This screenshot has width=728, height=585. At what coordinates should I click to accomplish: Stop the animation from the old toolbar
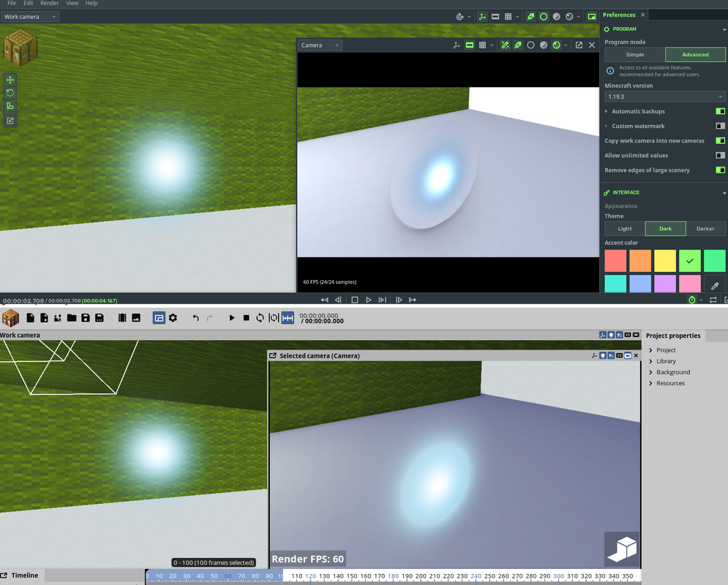click(x=246, y=318)
